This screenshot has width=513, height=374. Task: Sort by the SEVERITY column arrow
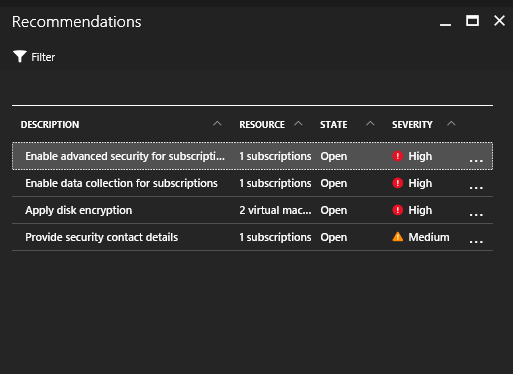tap(451, 124)
